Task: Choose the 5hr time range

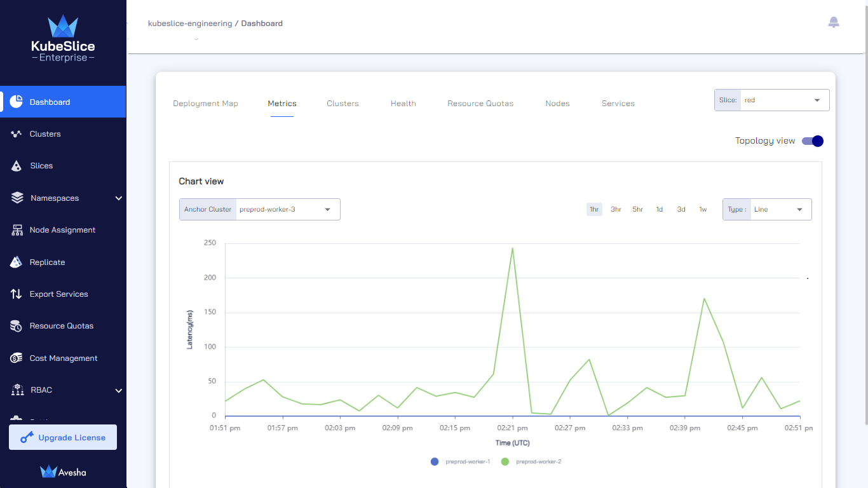Action: tap(637, 210)
